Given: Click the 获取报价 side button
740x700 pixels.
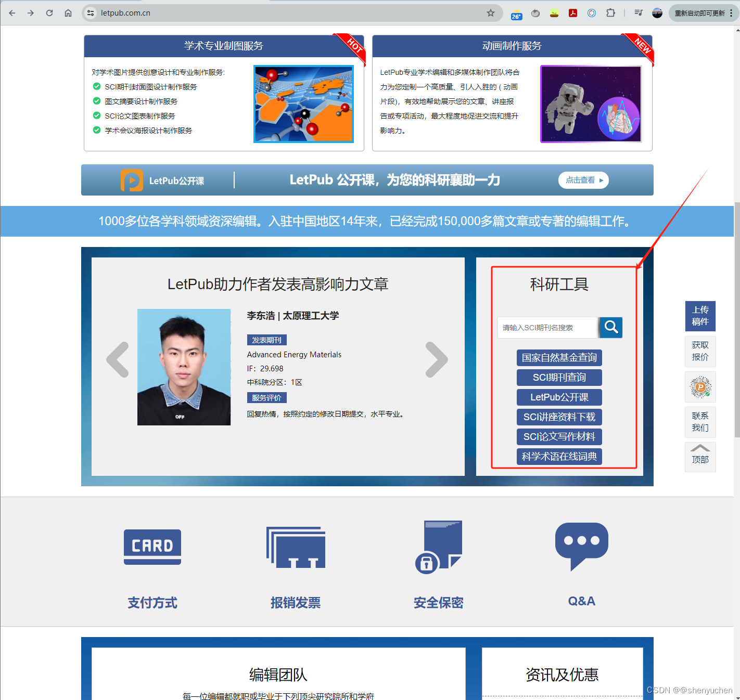Looking at the screenshot, I should (700, 351).
